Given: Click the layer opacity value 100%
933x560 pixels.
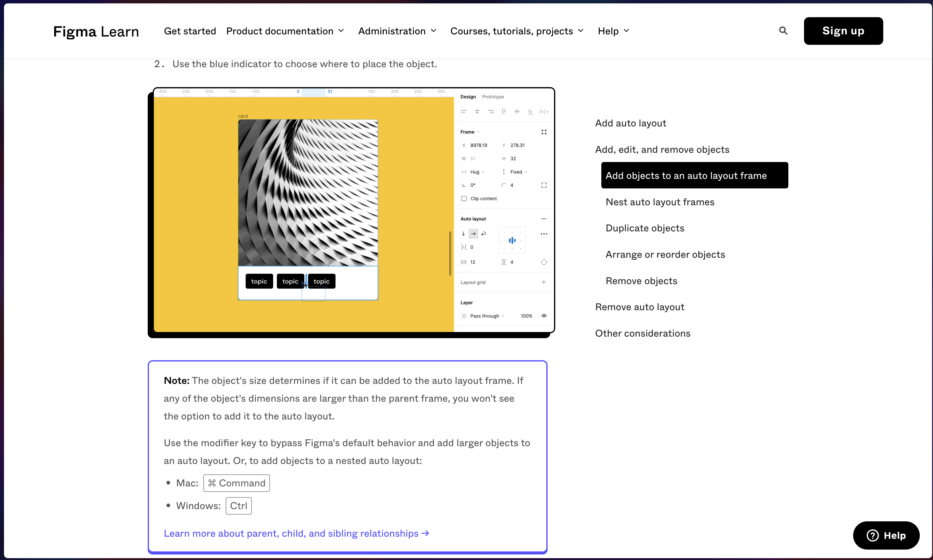Looking at the screenshot, I should (x=526, y=316).
